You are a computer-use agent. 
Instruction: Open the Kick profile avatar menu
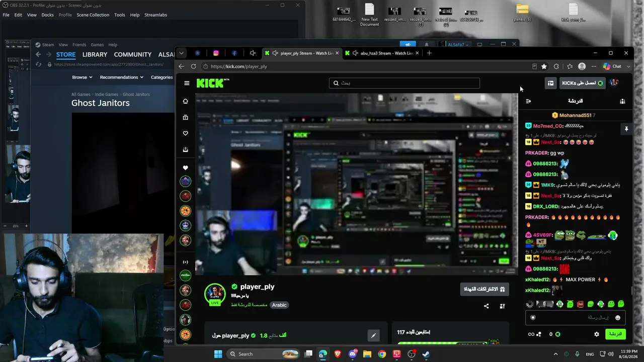click(614, 83)
